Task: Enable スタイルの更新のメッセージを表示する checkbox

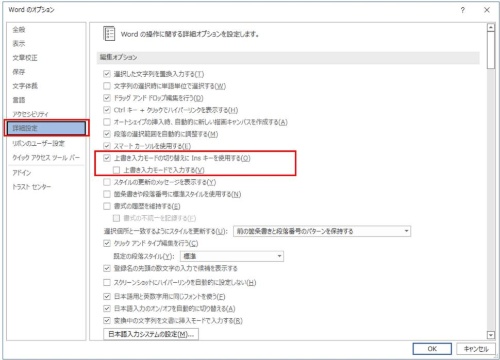Action: [x=107, y=182]
